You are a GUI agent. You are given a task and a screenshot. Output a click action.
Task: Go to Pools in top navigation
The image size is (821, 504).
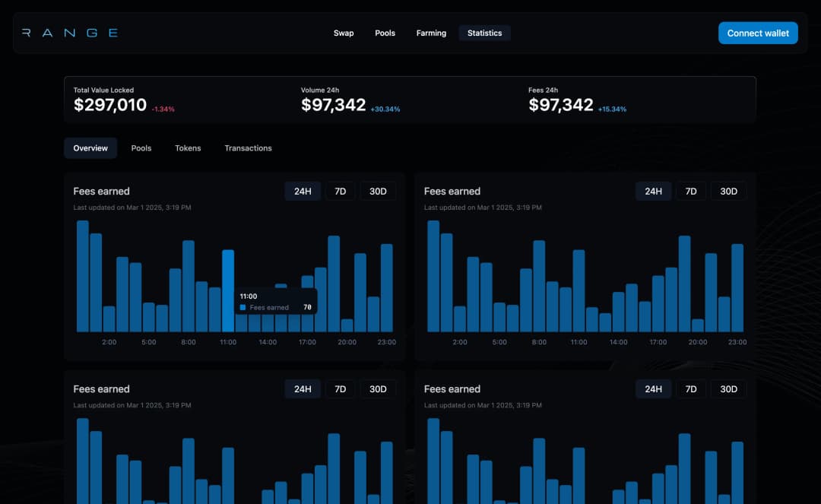tap(385, 33)
